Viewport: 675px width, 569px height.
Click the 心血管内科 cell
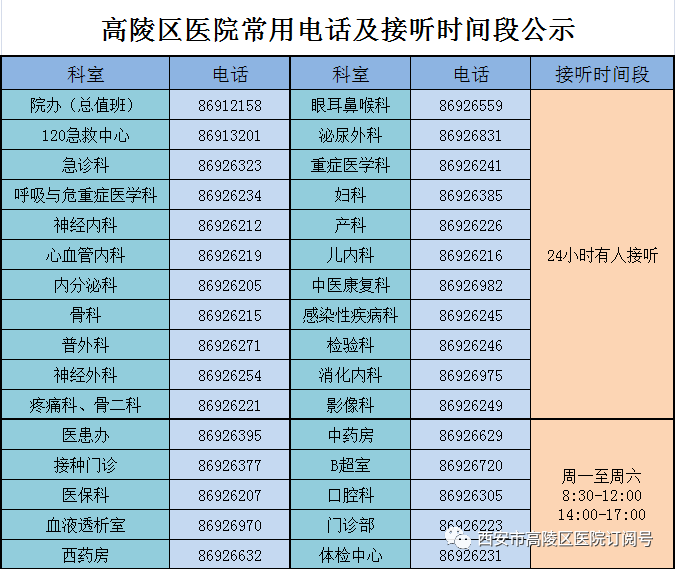coord(85,255)
